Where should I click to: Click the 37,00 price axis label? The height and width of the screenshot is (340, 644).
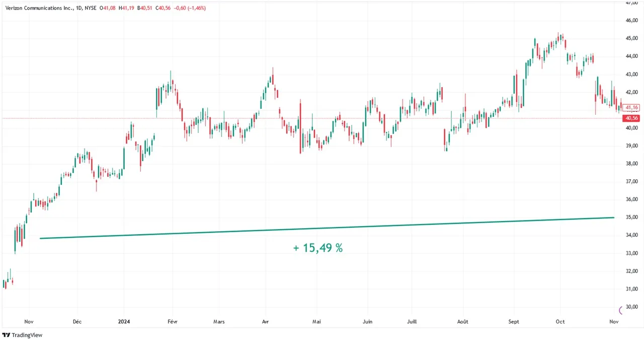(632, 181)
